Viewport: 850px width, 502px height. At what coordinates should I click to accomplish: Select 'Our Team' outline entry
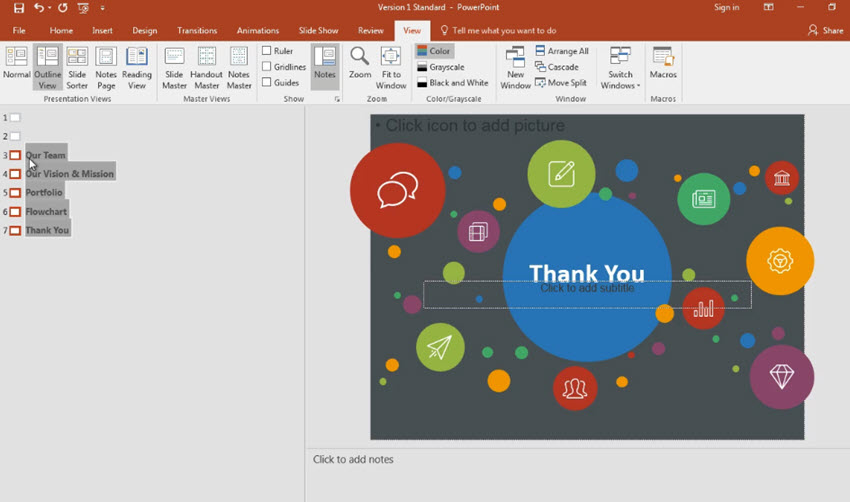click(46, 155)
